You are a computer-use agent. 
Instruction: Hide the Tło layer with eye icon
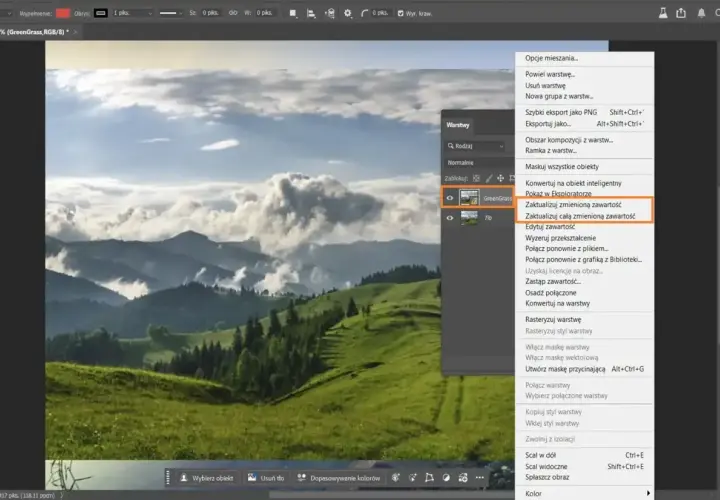pyautogui.click(x=450, y=218)
